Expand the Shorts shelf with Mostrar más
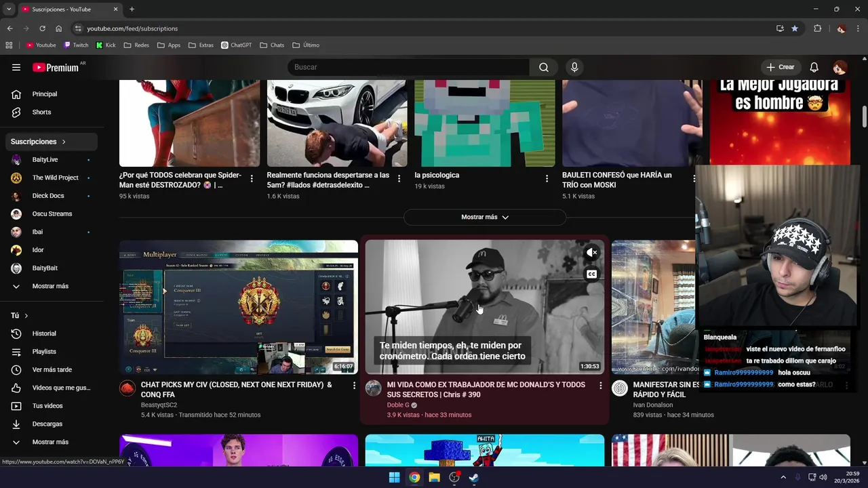 coord(485,217)
